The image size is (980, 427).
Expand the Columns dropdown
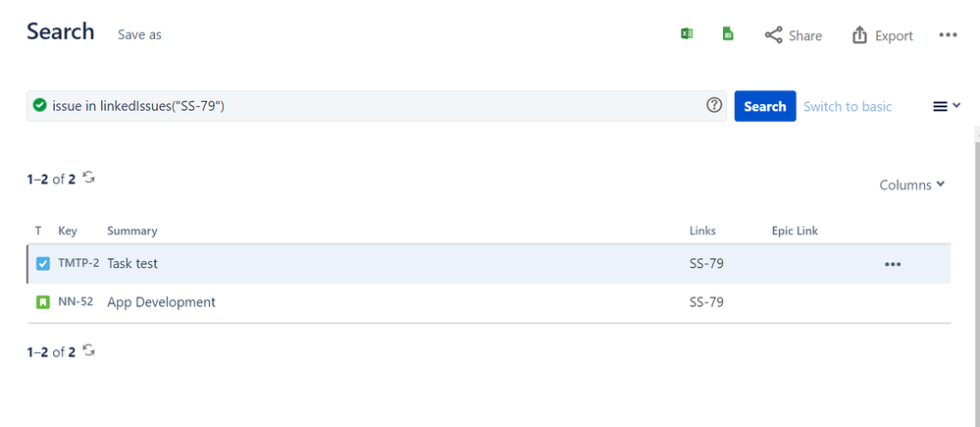[911, 185]
